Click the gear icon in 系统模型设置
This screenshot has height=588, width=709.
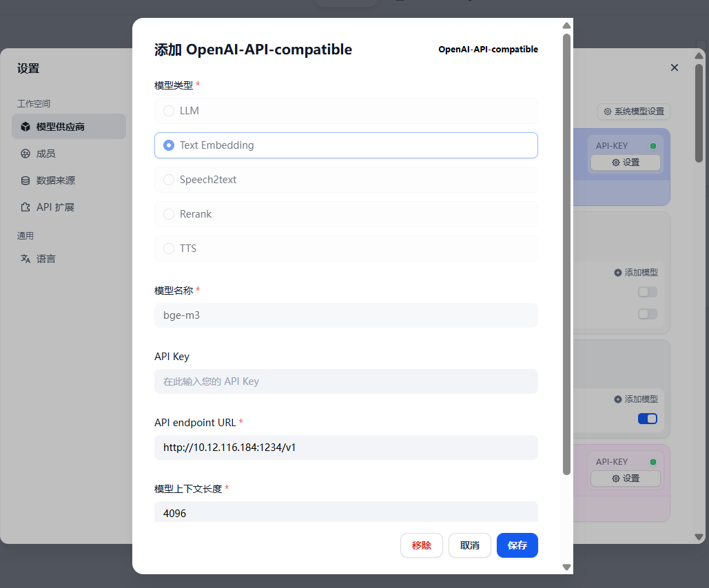(608, 111)
